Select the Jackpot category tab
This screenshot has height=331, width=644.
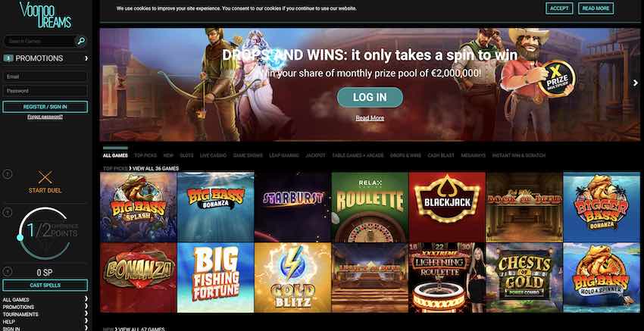click(x=315, y=155)
